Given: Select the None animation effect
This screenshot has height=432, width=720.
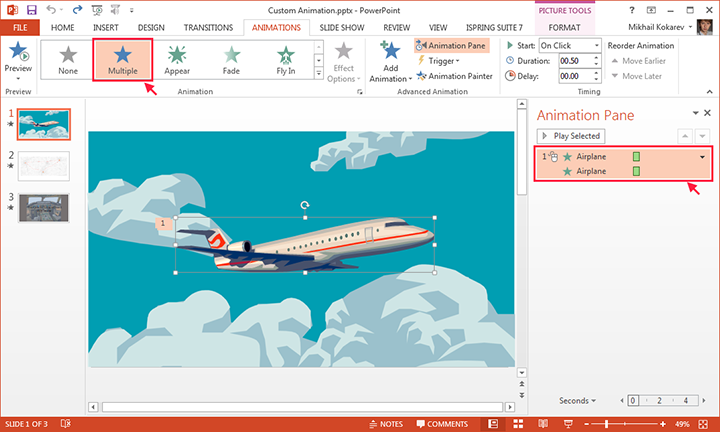Looking at the screenshot, I should coord(67,61).
